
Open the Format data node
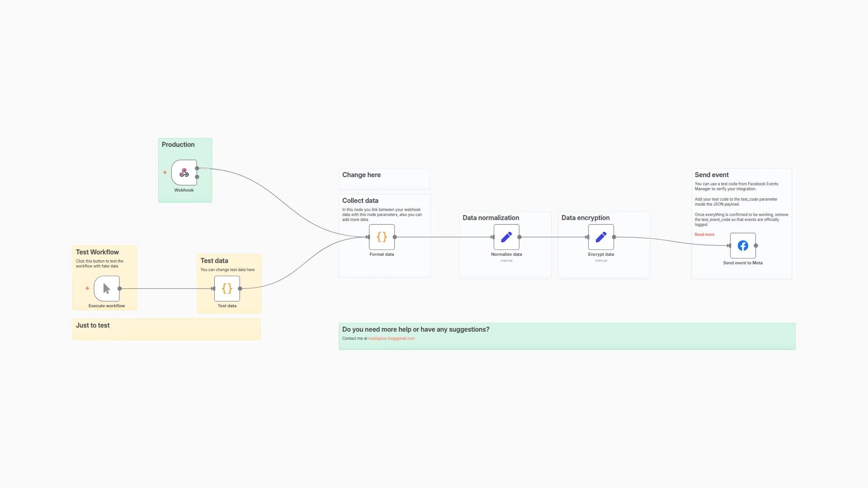point(382,237)
